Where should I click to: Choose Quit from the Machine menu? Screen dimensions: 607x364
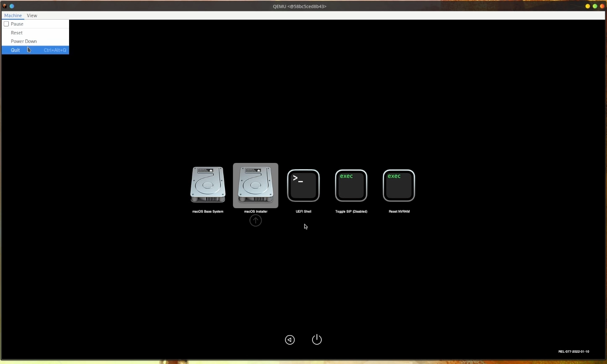[35, 50]
